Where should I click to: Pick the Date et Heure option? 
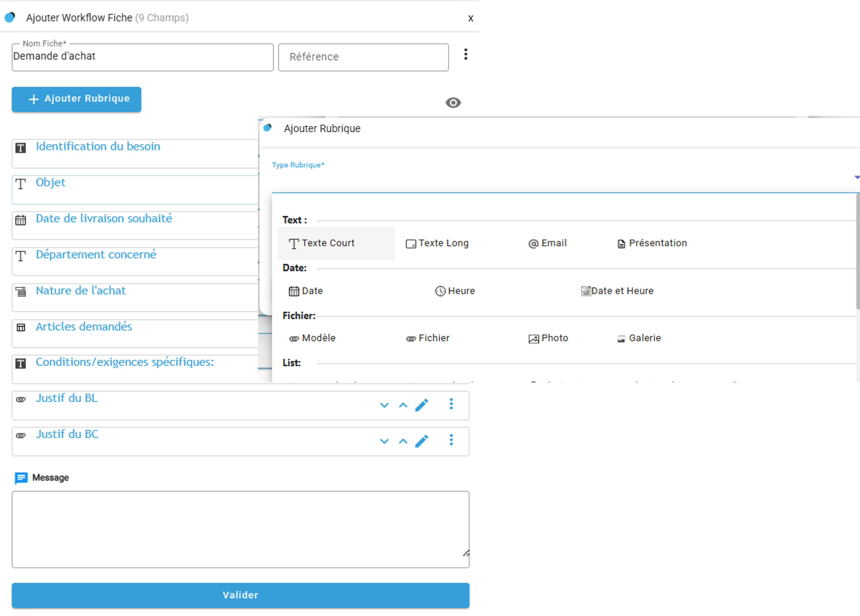point(617,291)
